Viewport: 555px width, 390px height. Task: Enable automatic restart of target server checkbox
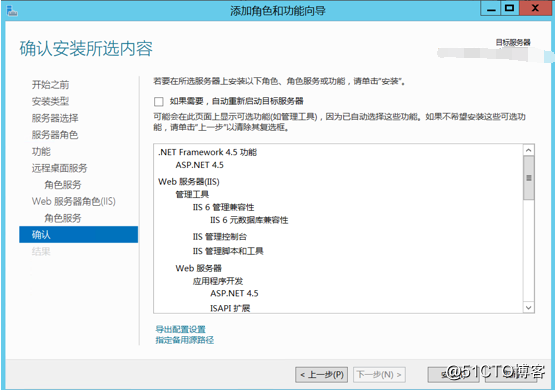[x=159, y=102]
